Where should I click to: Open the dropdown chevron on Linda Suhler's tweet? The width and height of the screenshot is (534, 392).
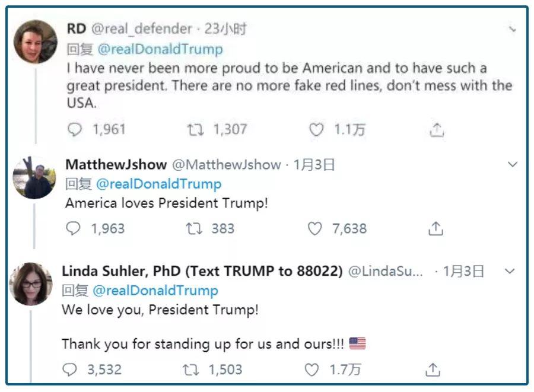point(509,272)
